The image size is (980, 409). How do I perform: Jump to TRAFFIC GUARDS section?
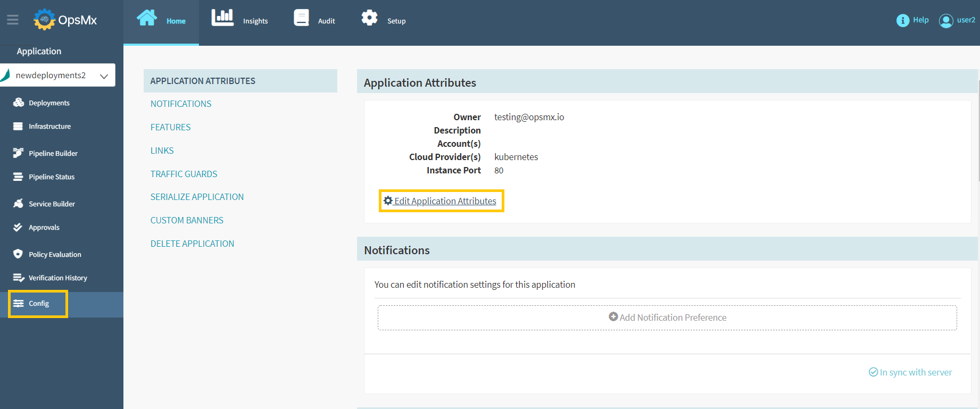point(184,174)
